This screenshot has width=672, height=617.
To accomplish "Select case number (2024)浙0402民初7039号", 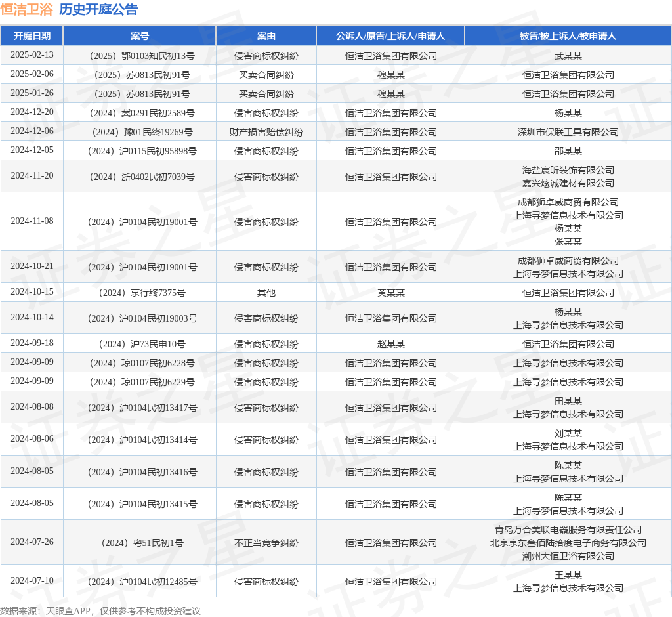I will 142,177.
